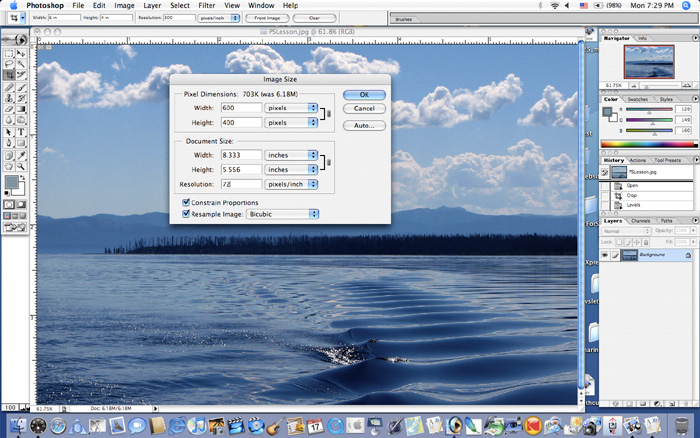700x438 pixels.
Task: Toggle Background layer visibility eye
Action: [605, 255]
